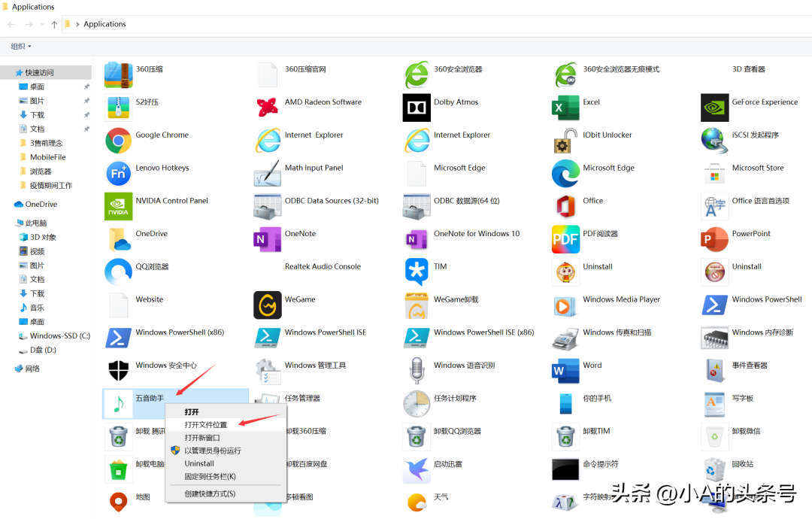812x519 pixels.
Task: Click 以管理员身份运行 in the context menu
Action: click(x=213, y=451)
